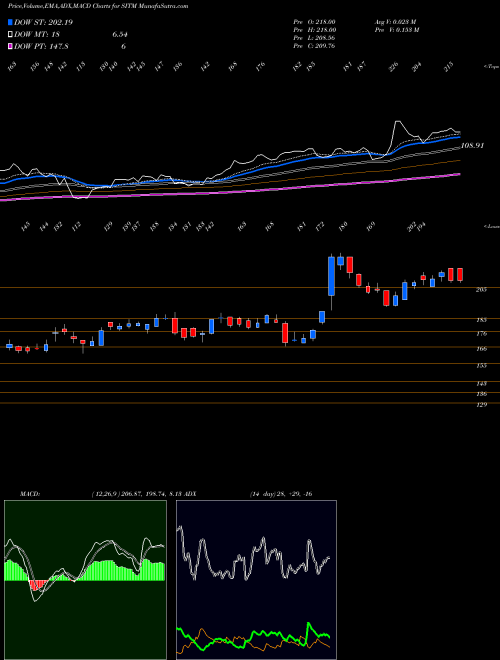
Task: Click the 185 price level label
Action: [x=481, y=320]
